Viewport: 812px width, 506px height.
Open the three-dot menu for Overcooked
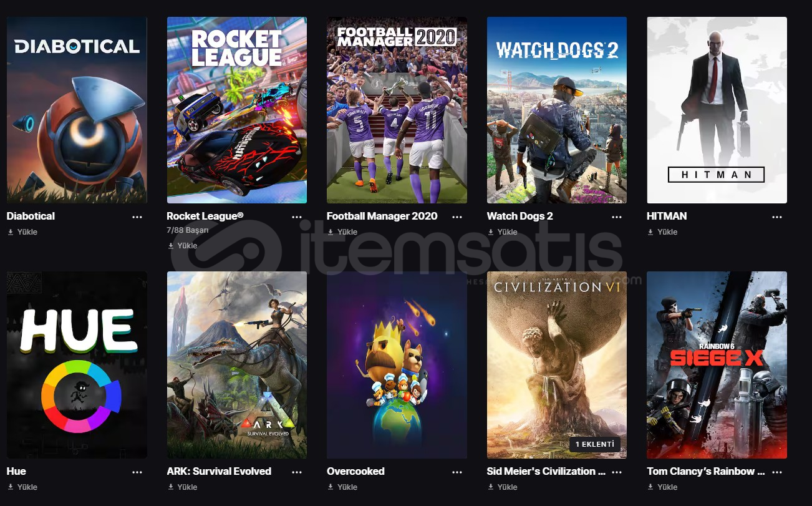click(457, 472)
